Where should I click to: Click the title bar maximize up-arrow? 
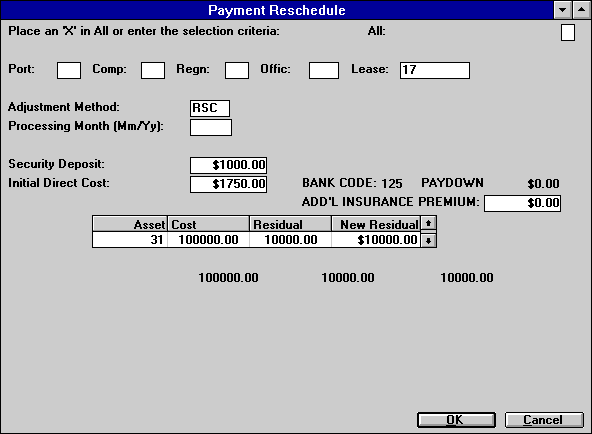[x=581, y=10]
